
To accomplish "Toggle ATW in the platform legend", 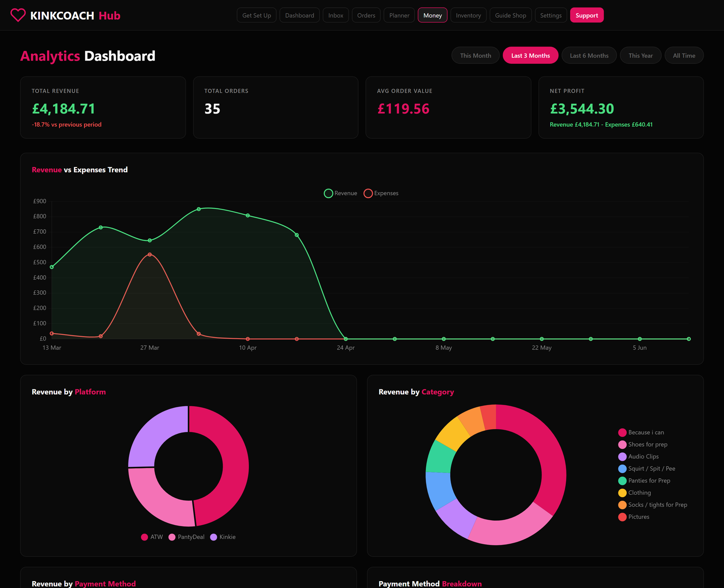I will 152,537.
